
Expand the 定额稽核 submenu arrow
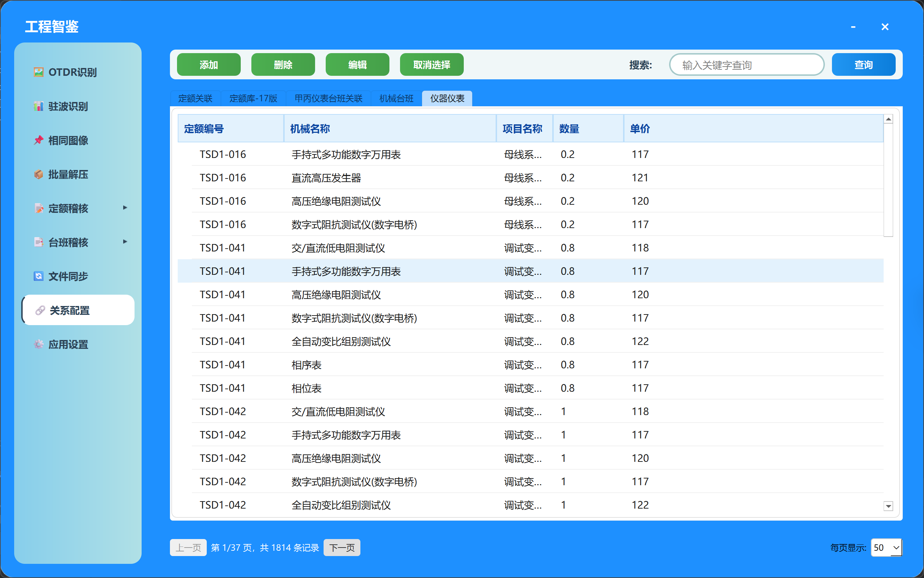(x=125, y=208)
